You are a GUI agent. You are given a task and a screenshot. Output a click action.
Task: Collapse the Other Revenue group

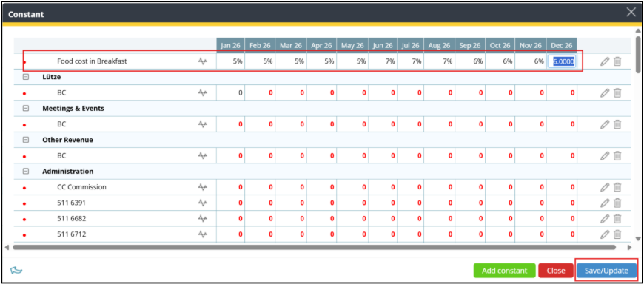pos(26,140)
